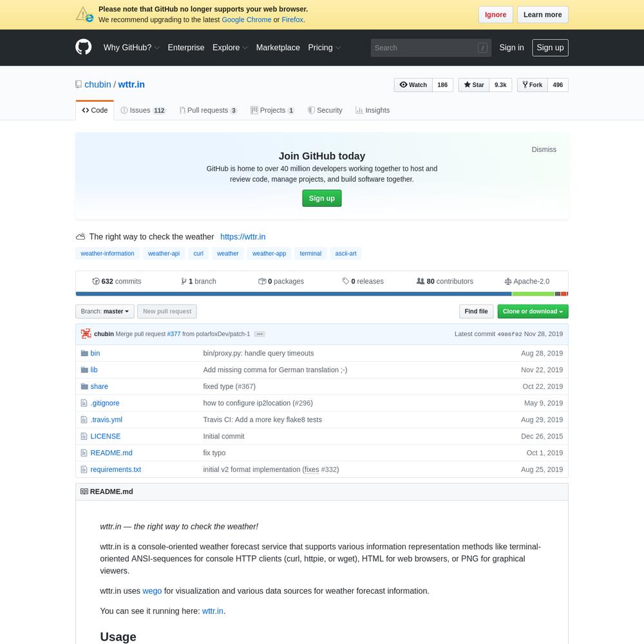Image resolution: width=644 pixels, height=644 pixels.
Task: Click the share folder icon
Action: [84, 386]
